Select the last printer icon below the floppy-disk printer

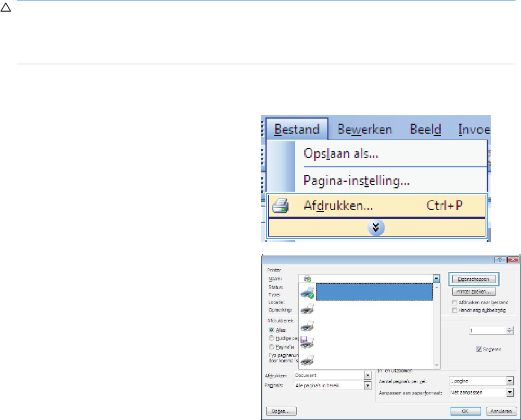point(307,360)
